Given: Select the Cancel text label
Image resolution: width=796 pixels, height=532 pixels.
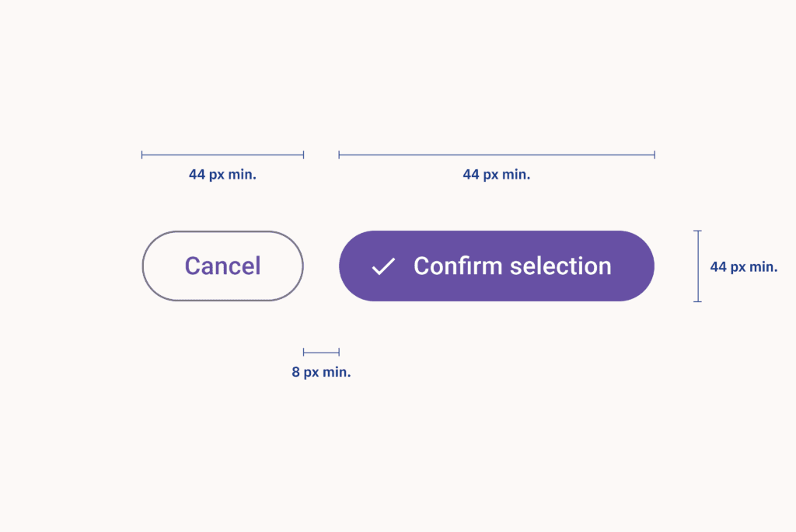Looking at the screenshot, I should [x=222, y=266].
